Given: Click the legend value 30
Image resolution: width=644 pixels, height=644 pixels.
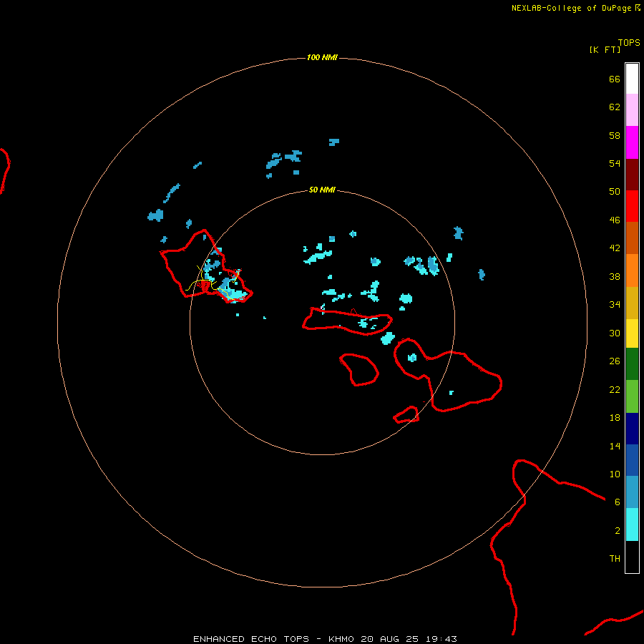Looking at the screenshot, I should coord(615,333).
